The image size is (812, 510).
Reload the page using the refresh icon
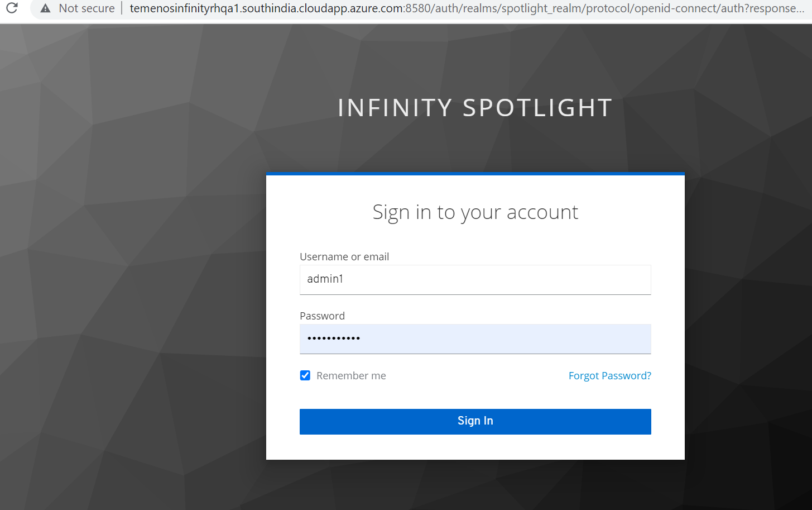point(12,8)
